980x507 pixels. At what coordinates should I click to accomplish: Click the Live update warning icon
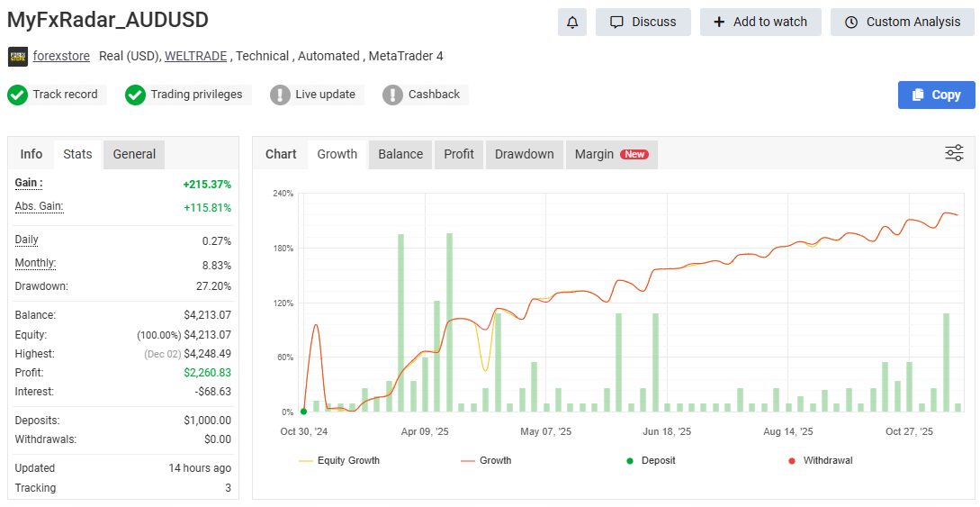[280, 95]
